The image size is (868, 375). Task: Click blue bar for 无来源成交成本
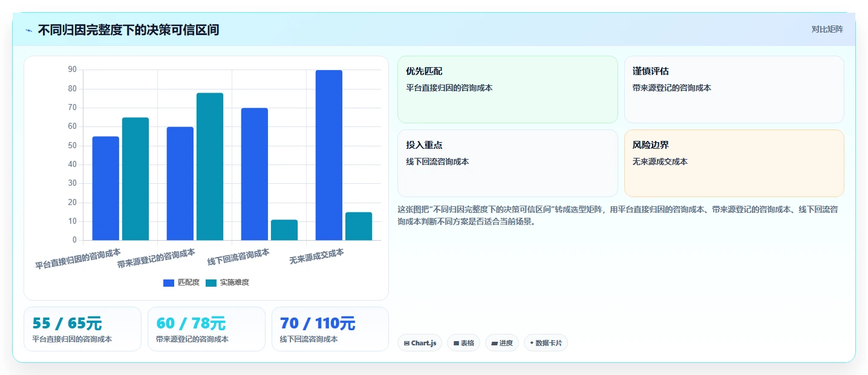click(329, 155)
